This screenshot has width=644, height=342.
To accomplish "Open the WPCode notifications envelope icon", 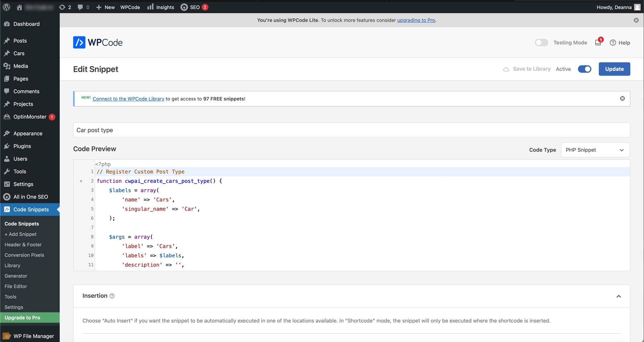I will (x=598, y=43).
